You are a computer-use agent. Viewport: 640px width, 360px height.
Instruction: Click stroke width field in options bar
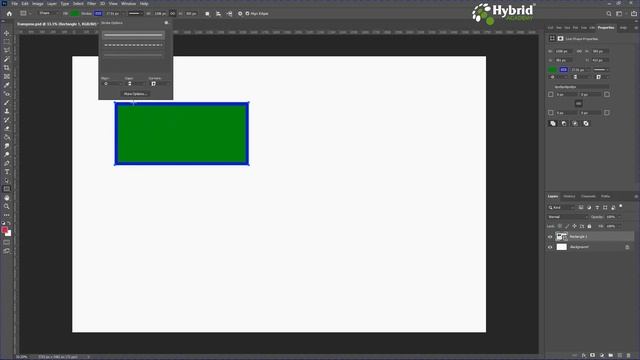113,13
